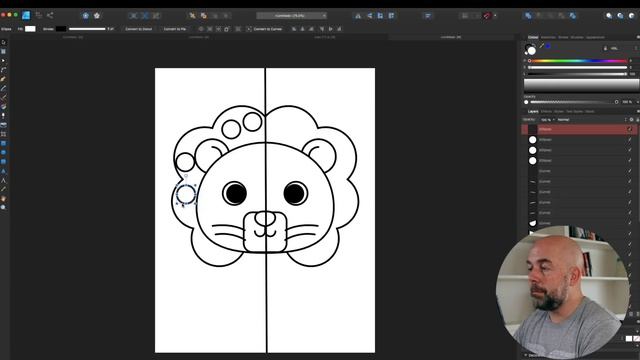Switch to the Brushes tab
This screenshot has width=640, height=360.
(x=577, y=37)
